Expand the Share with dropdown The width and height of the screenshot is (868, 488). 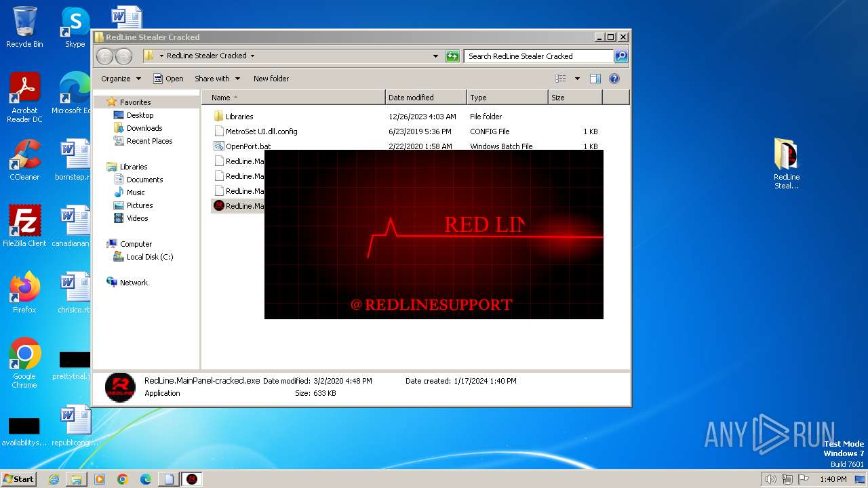pos(217,79)
